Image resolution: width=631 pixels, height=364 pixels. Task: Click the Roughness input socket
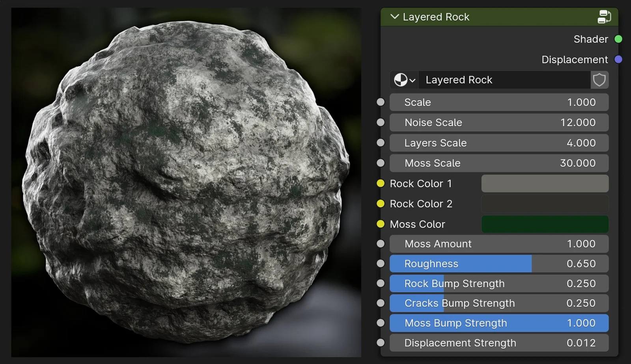(381, 263)
